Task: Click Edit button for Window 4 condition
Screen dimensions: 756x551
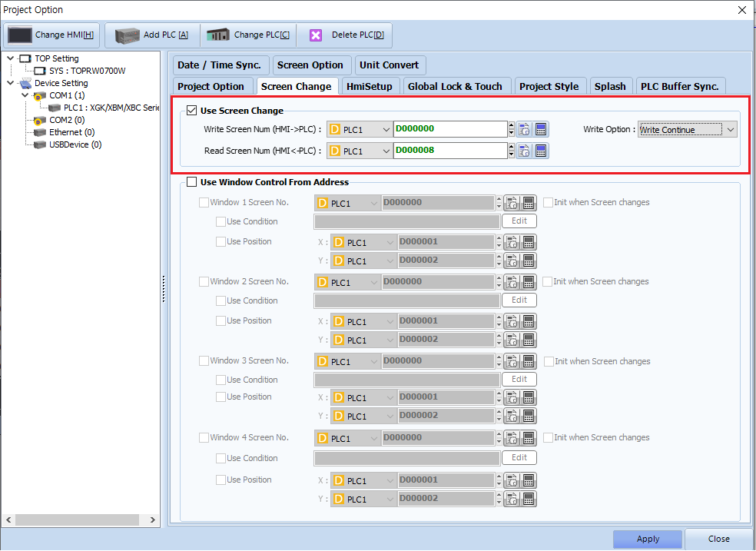Action: pos(519,458)
